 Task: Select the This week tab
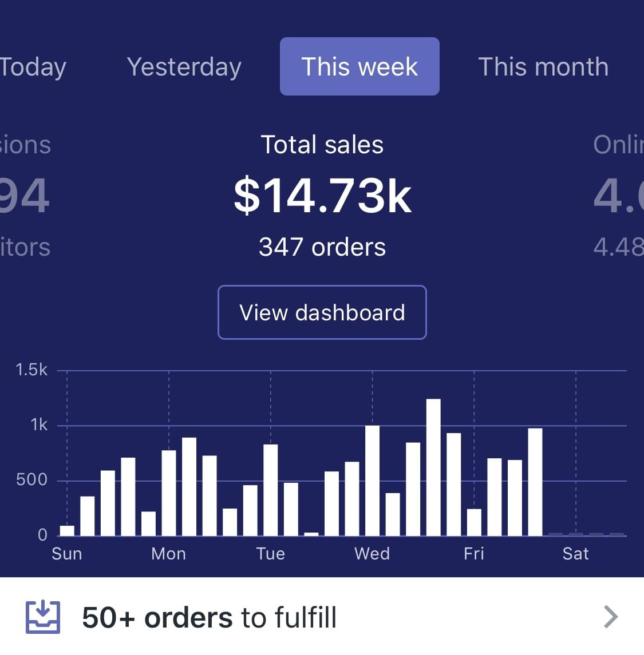tap(359, 66)
